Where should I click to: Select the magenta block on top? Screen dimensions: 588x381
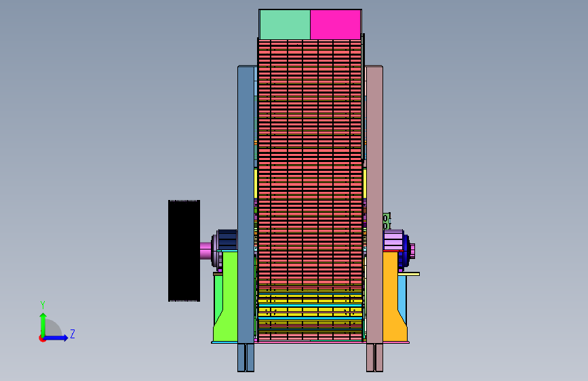coord(336,24)
